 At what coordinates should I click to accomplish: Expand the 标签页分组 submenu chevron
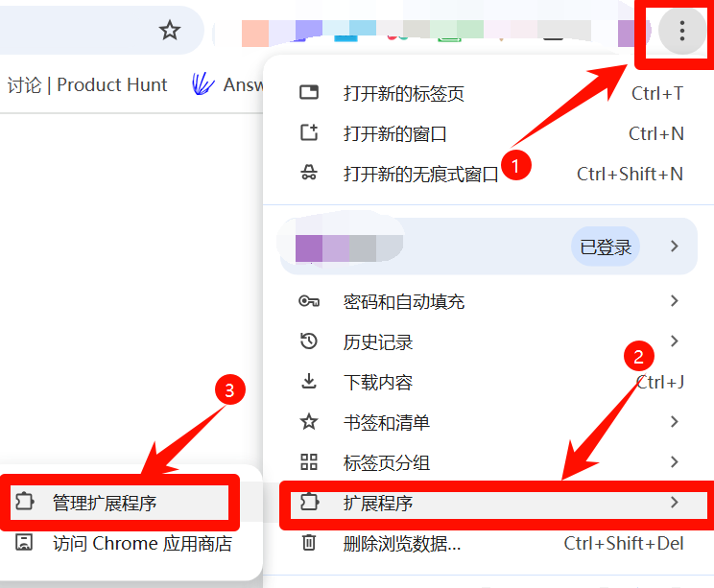click(675, 462)
